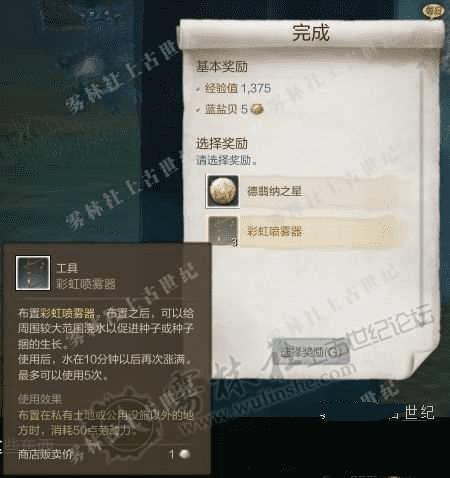The width and height of the screenshot is (450, 478).
Task: Select the 德翡纳之星 round reward icon
Action: (223, 192)
